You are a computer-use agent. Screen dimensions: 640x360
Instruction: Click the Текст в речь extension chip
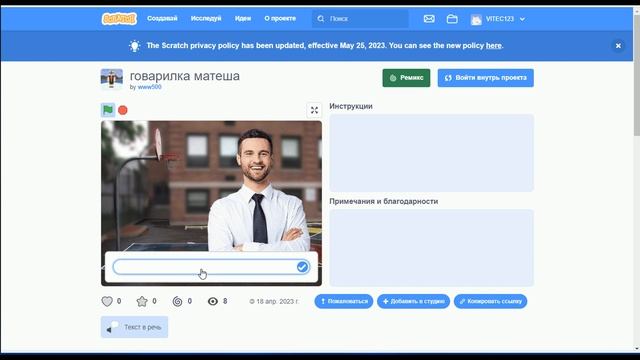[134, 327]
